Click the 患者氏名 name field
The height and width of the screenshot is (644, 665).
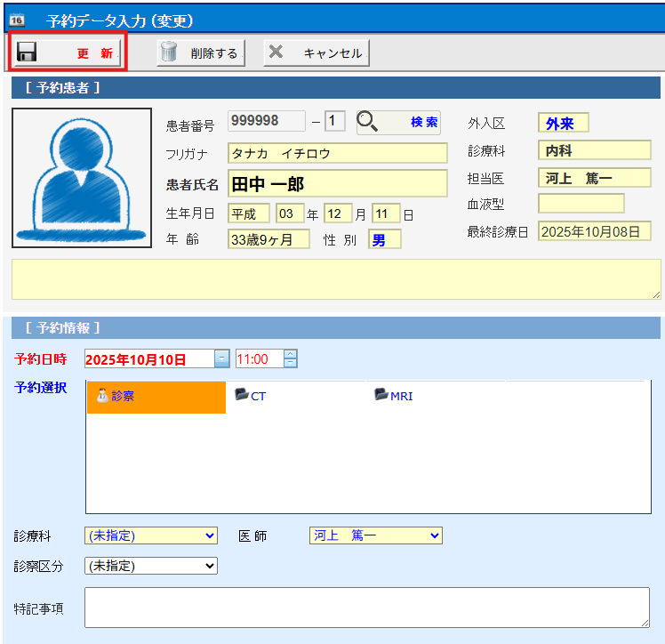(x=337, y=184)
